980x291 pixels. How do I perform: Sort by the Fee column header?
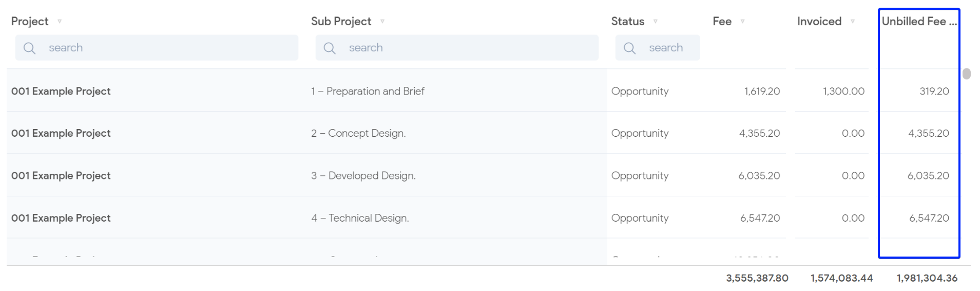tap(722, 22)
